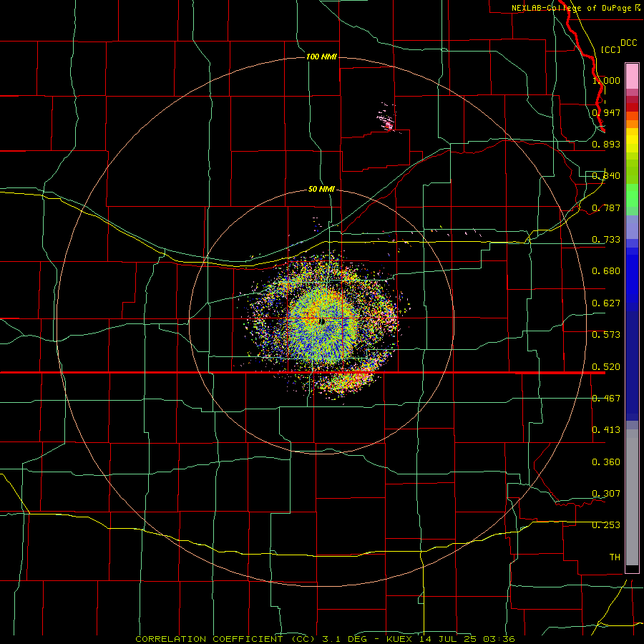644x644 pixels.
Task: Click the DCC label above color bar
Action: pos(628,43)
